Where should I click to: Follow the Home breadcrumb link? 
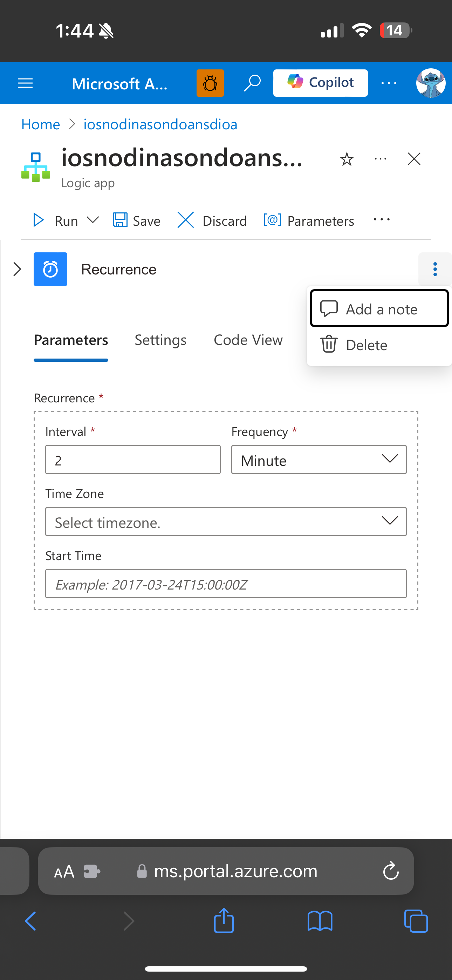coord(41,124)
